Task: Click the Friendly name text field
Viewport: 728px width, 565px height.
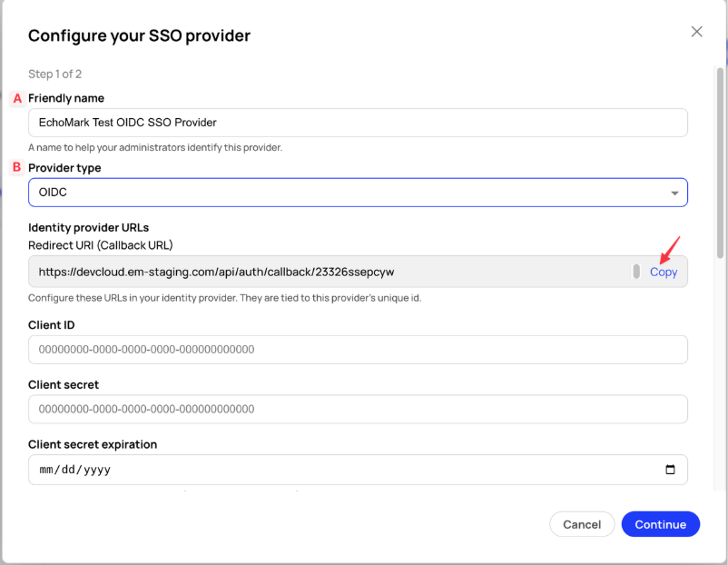Action: (x=358, y=123)
